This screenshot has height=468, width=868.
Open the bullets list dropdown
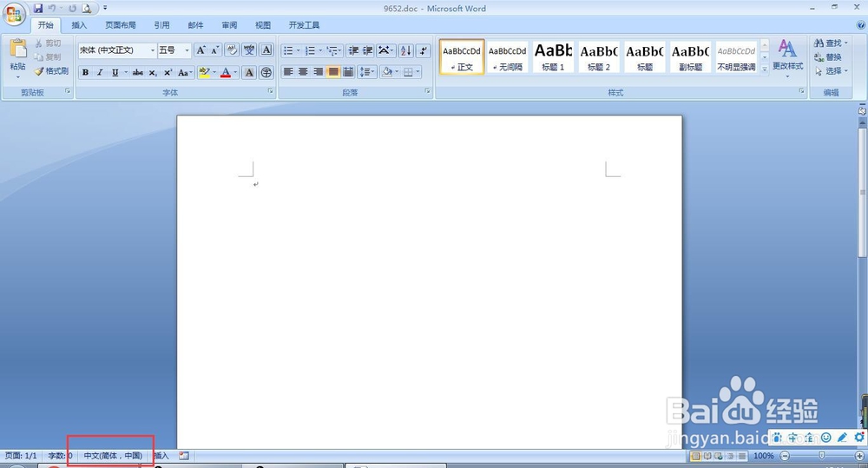point(299,50)
